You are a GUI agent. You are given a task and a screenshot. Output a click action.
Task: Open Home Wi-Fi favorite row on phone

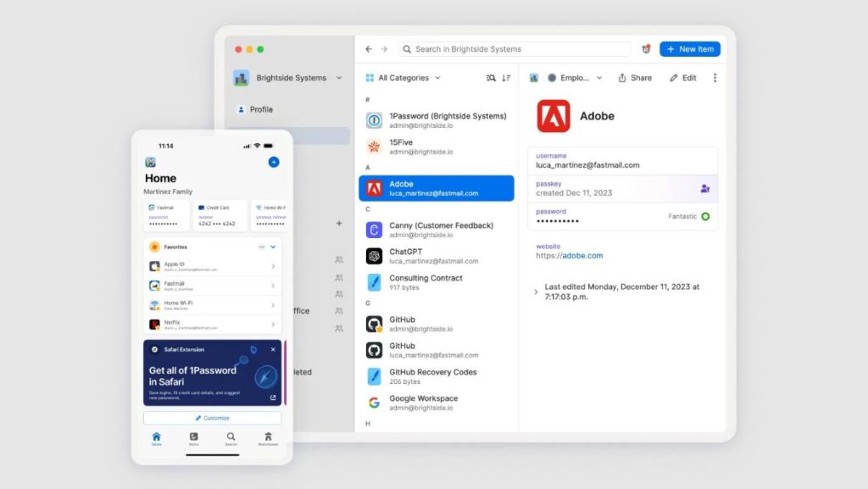212,305
